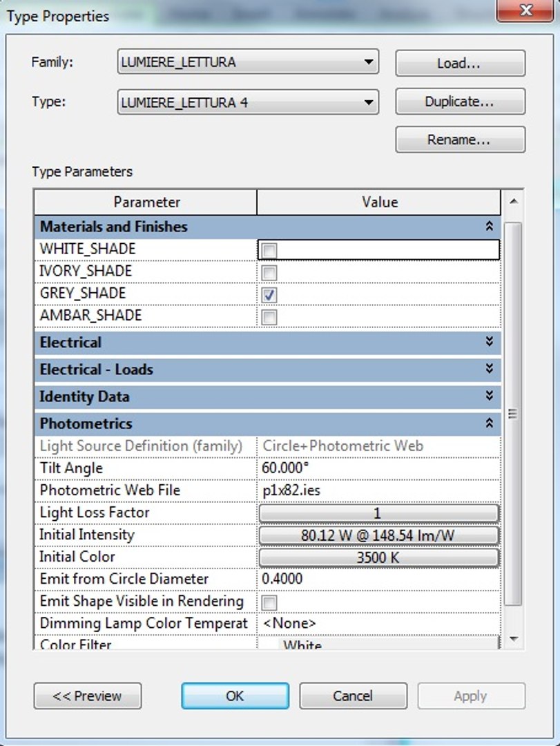The image size is (560, 746).
Task: Open the Type dropdown list
Action: (369, 104)
